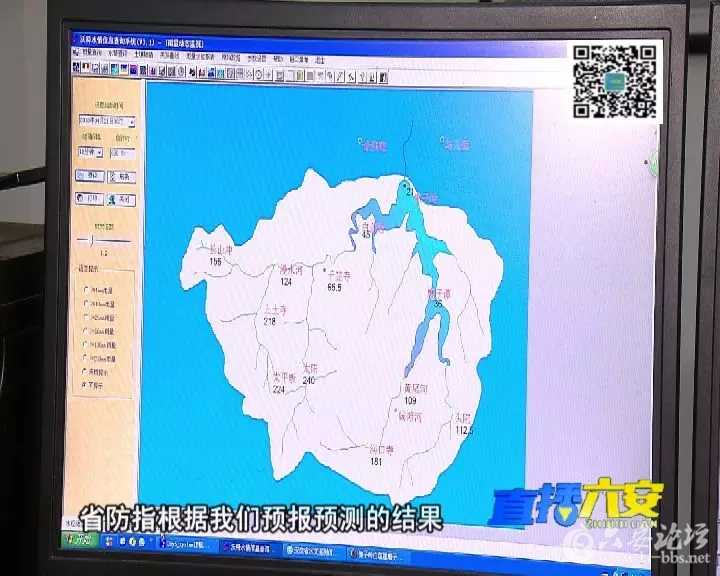Click the leftmost icon in the toolbar

(x=75, y=68)
